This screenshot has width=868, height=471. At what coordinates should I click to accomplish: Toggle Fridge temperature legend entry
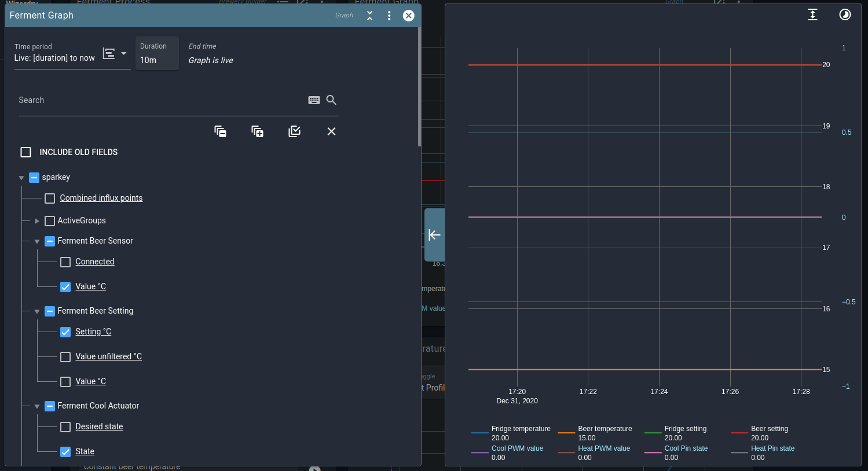(511, 433)
